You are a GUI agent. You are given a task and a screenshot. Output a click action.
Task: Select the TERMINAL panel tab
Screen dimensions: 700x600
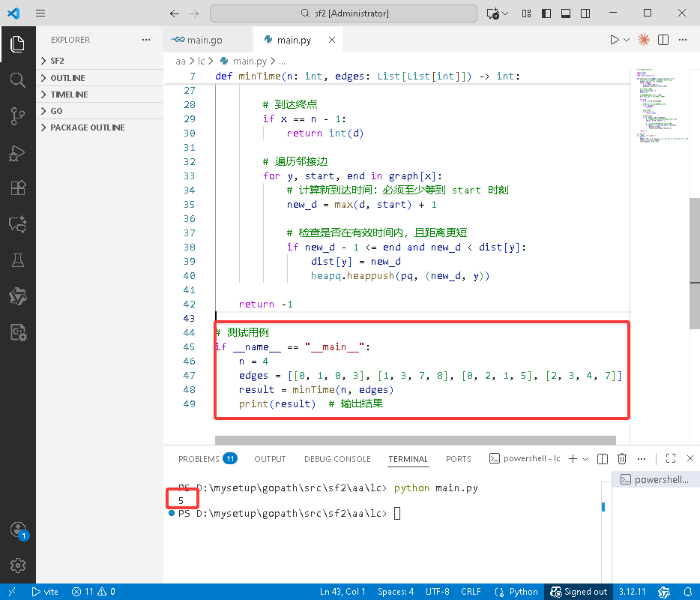[408, 459]
